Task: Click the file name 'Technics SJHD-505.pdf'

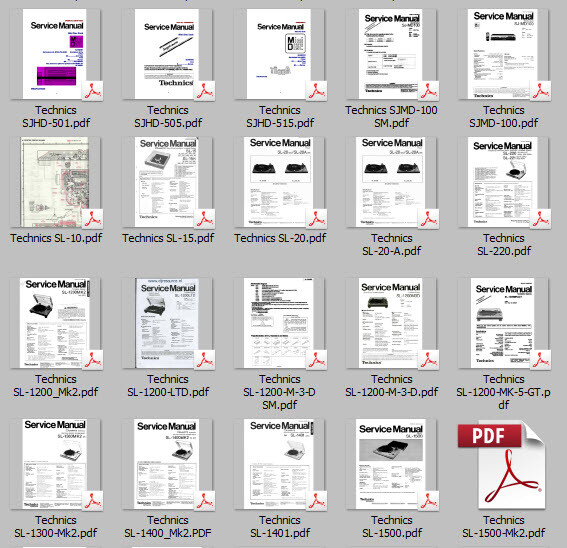Action: (168, 116)
